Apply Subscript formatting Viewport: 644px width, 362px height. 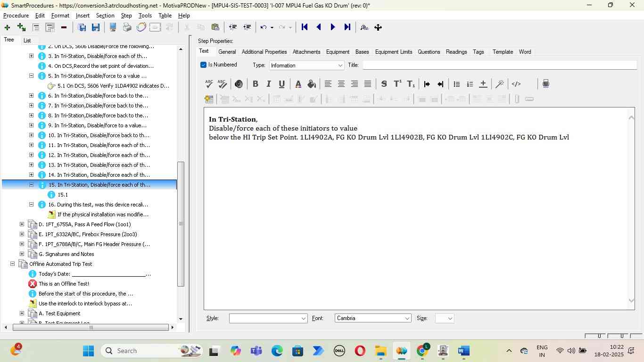411,84
